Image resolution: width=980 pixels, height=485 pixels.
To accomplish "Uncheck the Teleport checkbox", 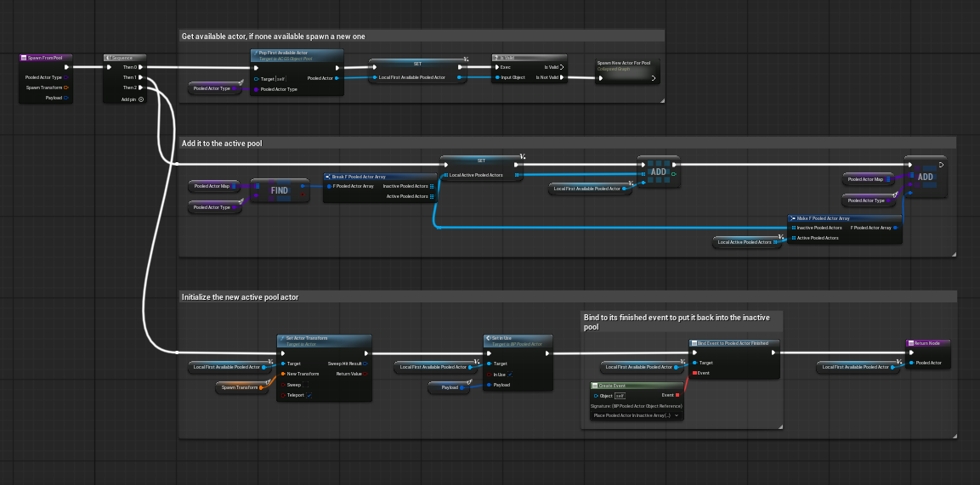I will [308, 395].
